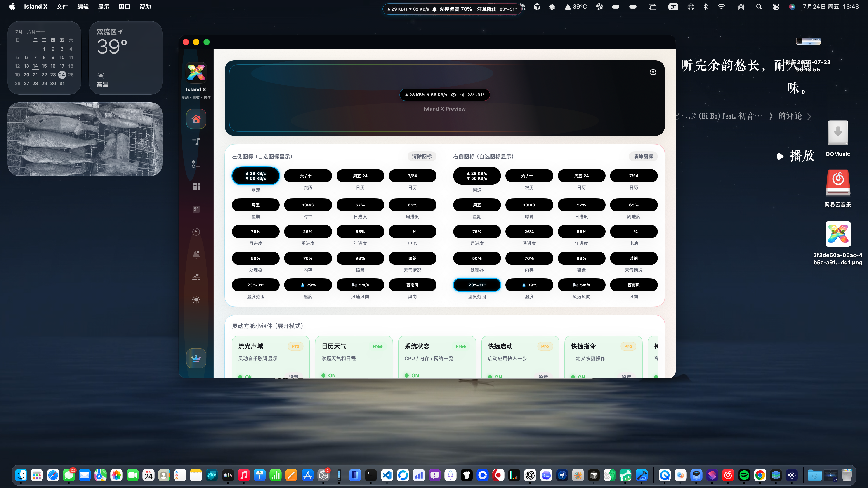This screenshot has width=868, height=488.
Task: Open Spotlight search in menu bar
Action: coord(759,7)
